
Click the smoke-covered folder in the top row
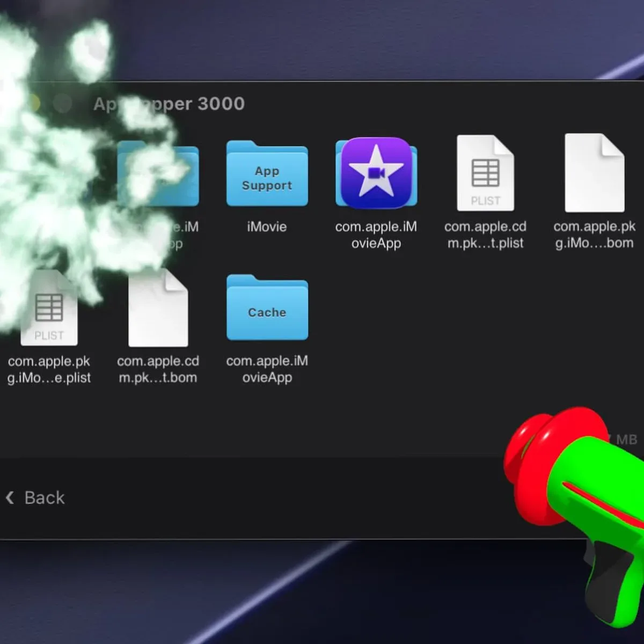(x=158, y=173)
